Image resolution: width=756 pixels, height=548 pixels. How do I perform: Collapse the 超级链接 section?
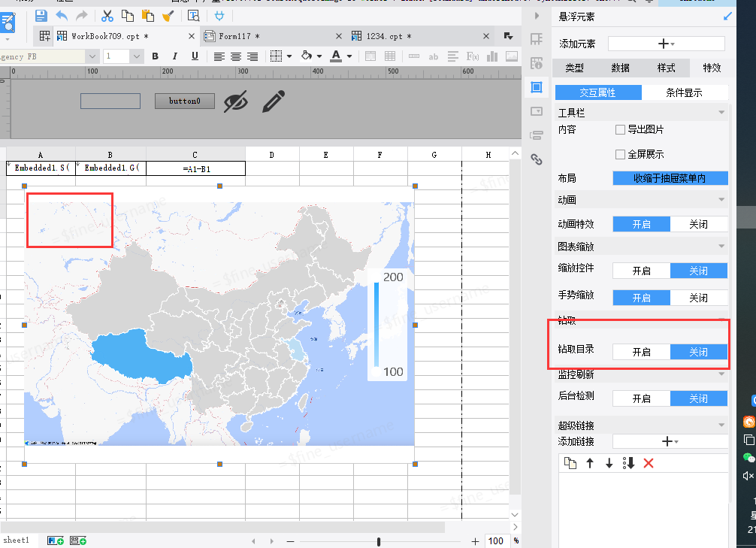pyautogui.click(x=721, y=425)
